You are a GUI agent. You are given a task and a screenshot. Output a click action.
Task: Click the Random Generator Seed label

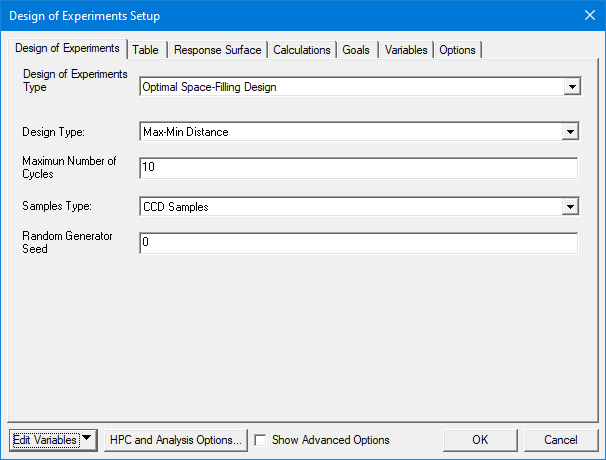[x=67, y=242]
